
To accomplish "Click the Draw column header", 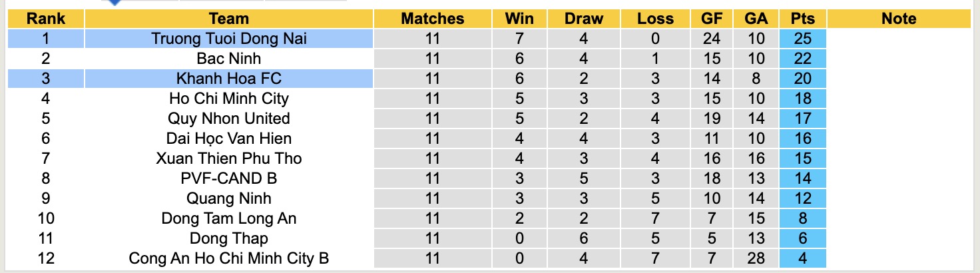I will [x=583, y=19].
